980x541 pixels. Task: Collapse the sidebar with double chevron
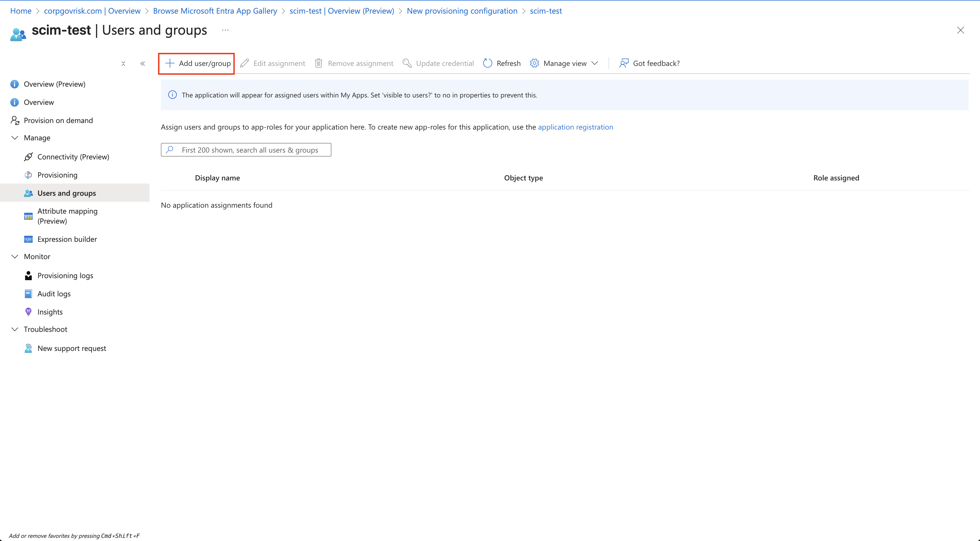(x=143, y=64)
